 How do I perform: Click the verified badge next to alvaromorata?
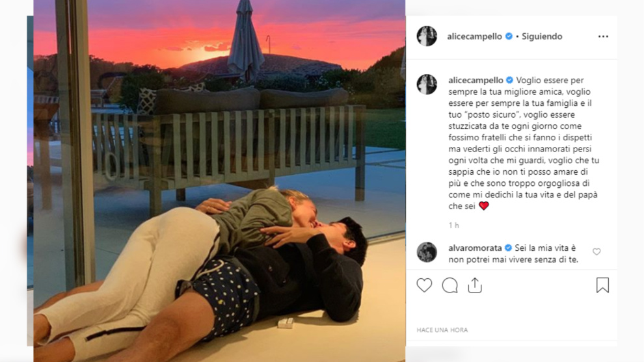[x=508, y=248]
